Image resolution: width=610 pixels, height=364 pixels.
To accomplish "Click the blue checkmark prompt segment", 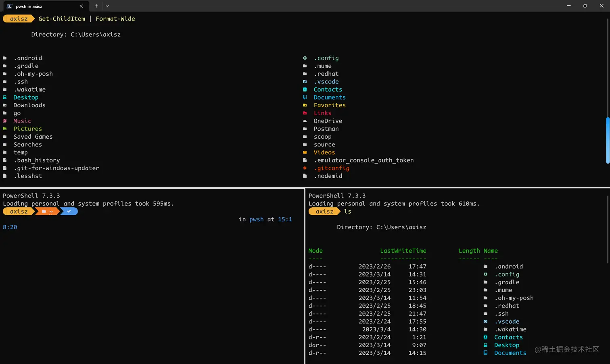I will coord(69,211).
